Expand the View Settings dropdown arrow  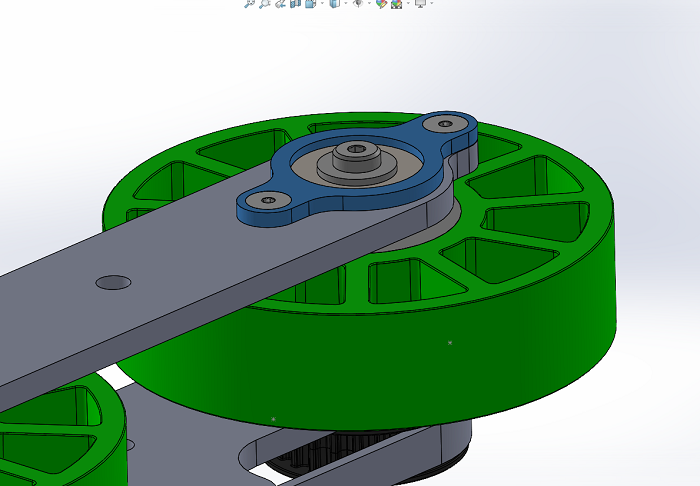coord(432,3)
